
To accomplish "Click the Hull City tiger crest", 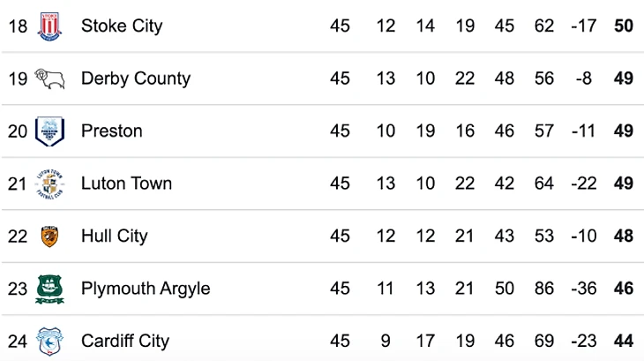I will click(49, 237).
